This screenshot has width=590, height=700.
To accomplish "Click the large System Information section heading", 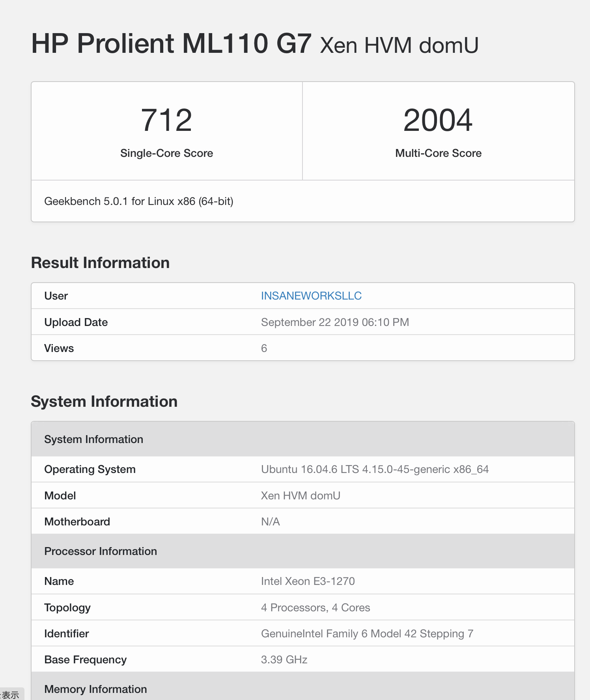I will [x=104, y=402].
